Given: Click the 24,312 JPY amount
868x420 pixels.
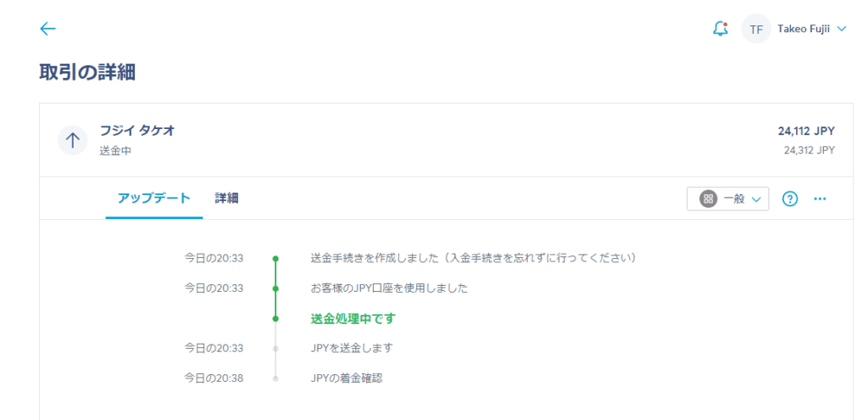Looking at the screenshot, I should [x=810, y=150].
